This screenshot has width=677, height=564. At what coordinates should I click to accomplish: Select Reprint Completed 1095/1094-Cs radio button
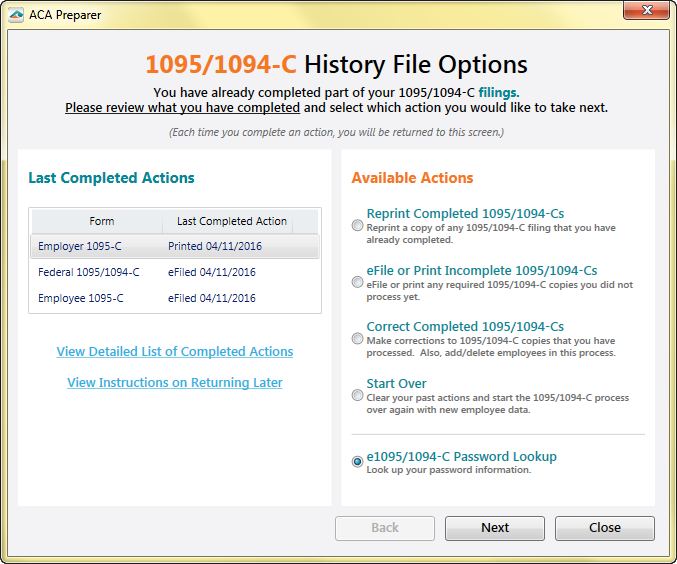[358, 226]
